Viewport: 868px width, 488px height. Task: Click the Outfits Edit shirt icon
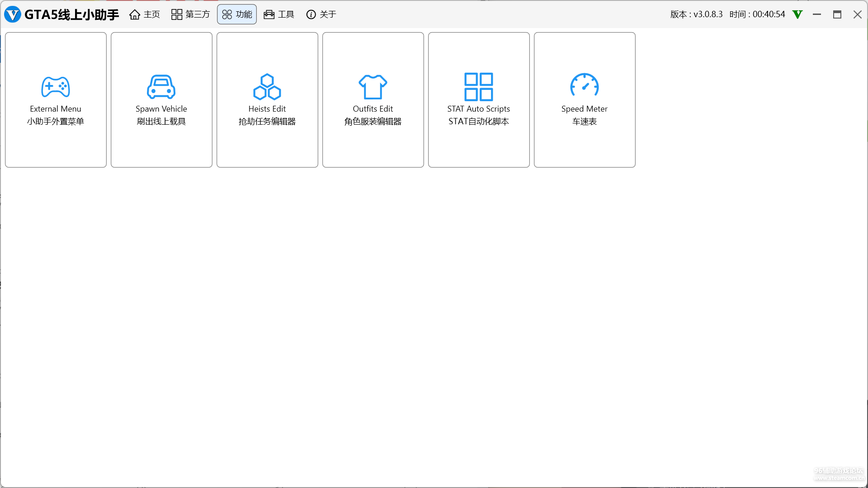373,87
